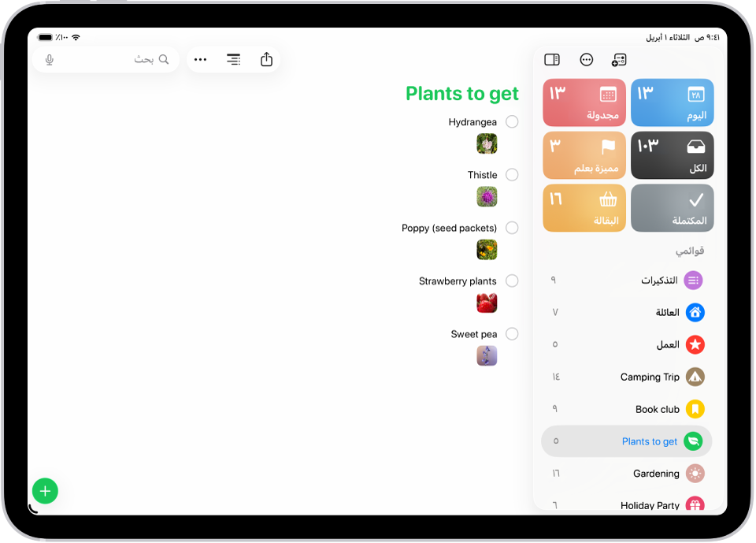The width and height of the screenshot is (756, 543).
Task: Click the Plants to get list title
Action: point(462,94)
